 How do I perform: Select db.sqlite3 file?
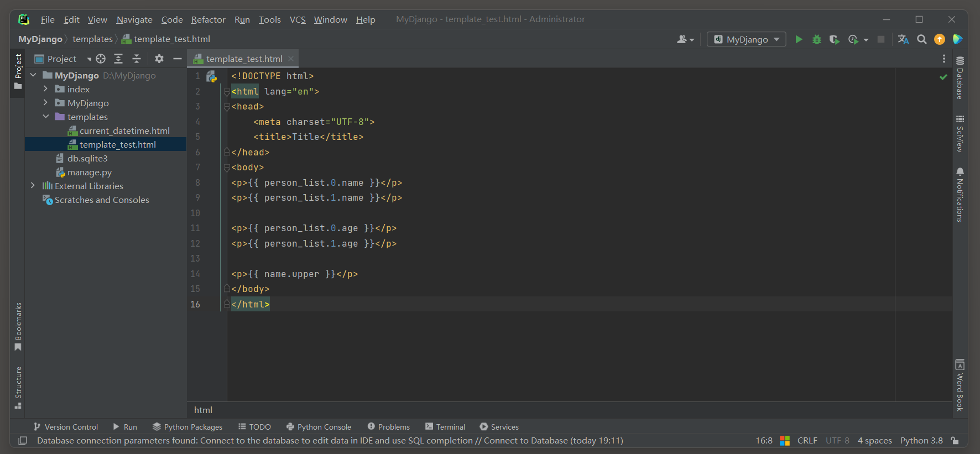pos(87,158)
